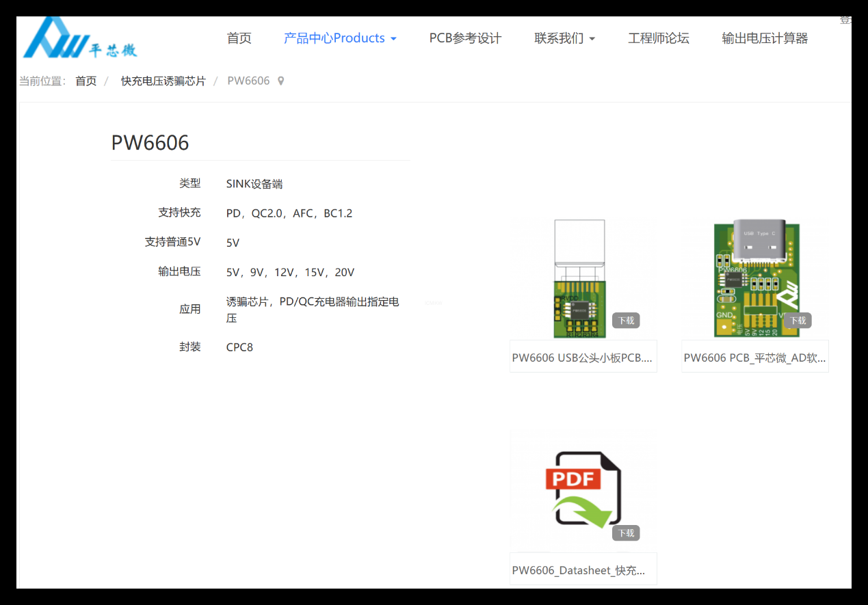Click the PDF datasheet icon

[x=583, y=490]
